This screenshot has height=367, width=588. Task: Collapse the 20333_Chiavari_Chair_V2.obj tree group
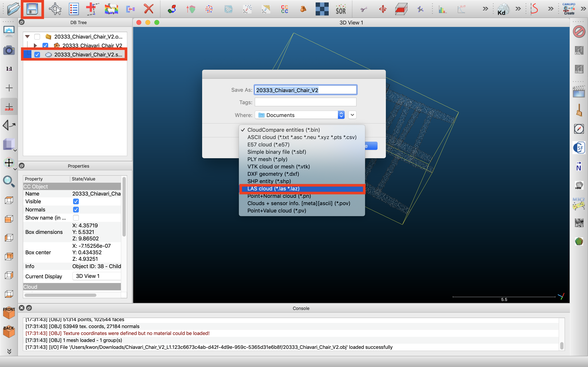pyautogui.click(x=27, y=37)
